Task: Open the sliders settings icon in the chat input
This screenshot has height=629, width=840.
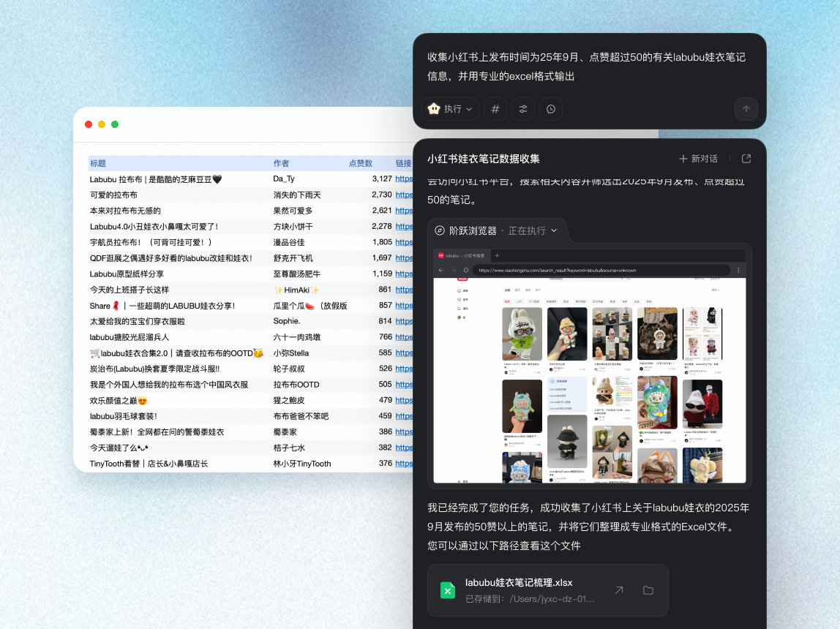Action: point(522,108)
